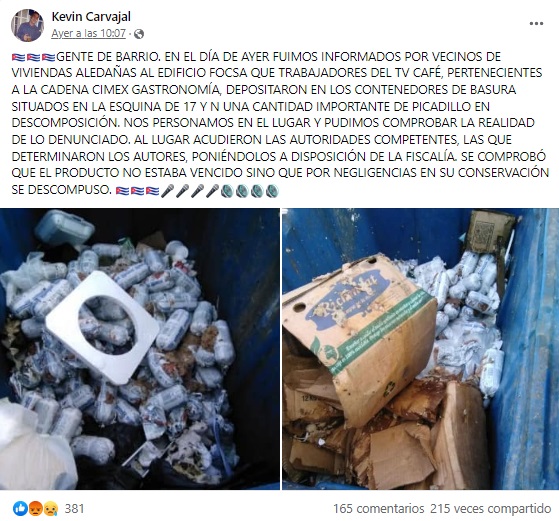Click the last speaker emoji at end of post

tap(272, 190)
